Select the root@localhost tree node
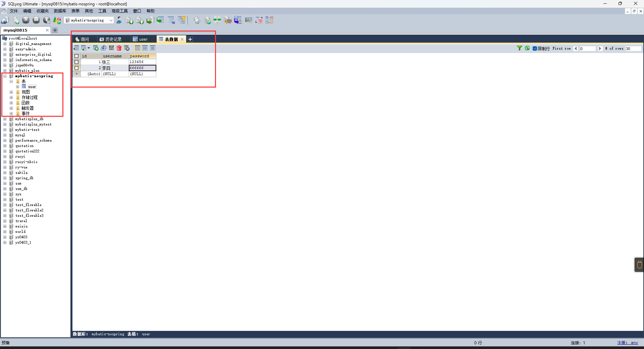The image size is (644, 349). (23, 39)
